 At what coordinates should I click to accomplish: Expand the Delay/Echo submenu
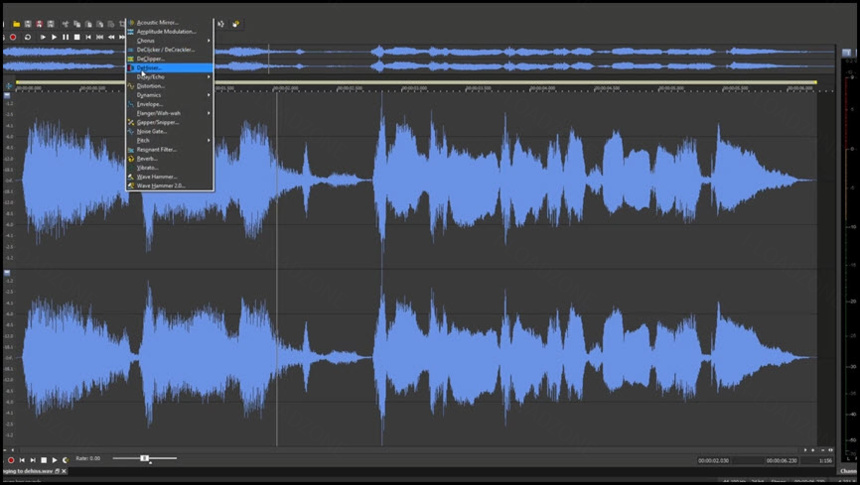[170, 77]
